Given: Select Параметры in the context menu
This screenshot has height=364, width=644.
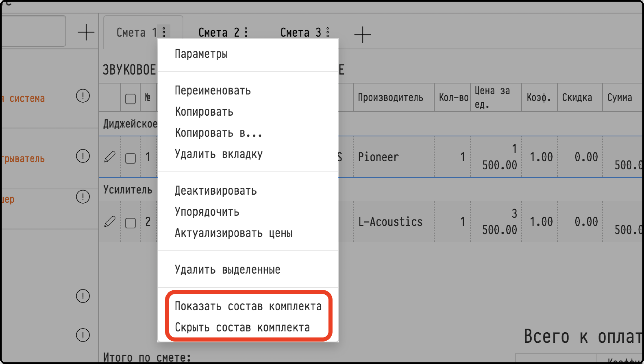Looking at the screenshot, I should (x=201, y=54).
